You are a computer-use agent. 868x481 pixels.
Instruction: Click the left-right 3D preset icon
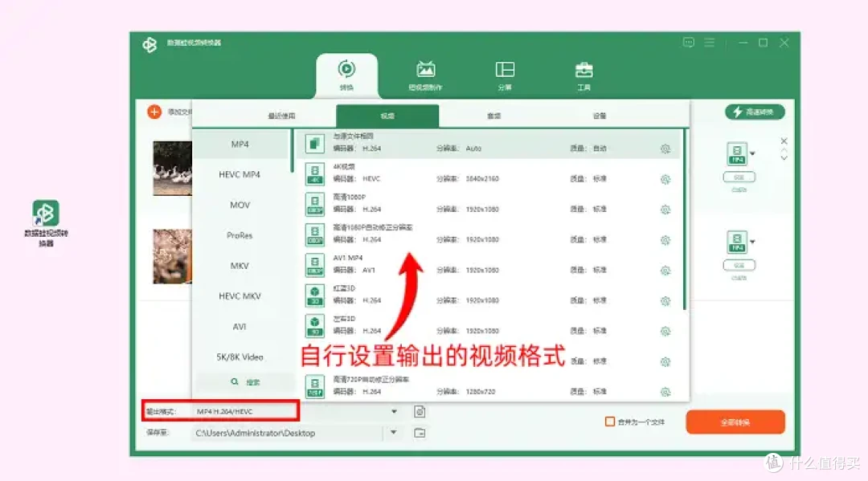coord(314,326)
